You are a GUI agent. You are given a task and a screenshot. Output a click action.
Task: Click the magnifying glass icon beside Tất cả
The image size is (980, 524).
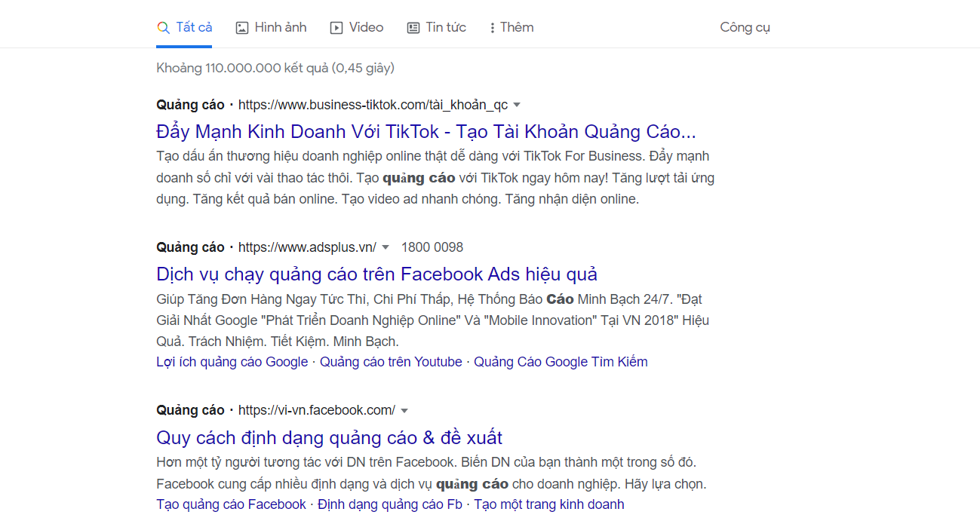[162, 27]
